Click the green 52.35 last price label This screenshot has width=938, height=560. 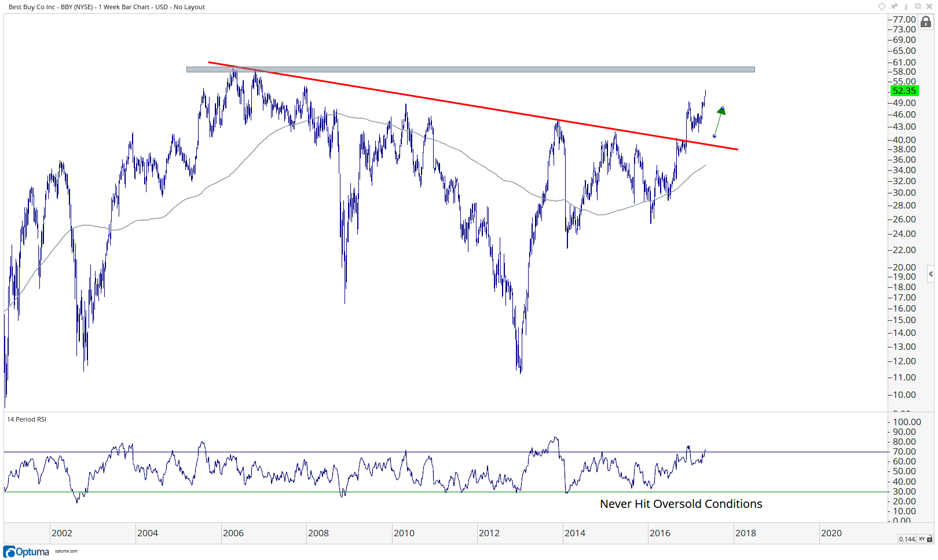(904, 91)
